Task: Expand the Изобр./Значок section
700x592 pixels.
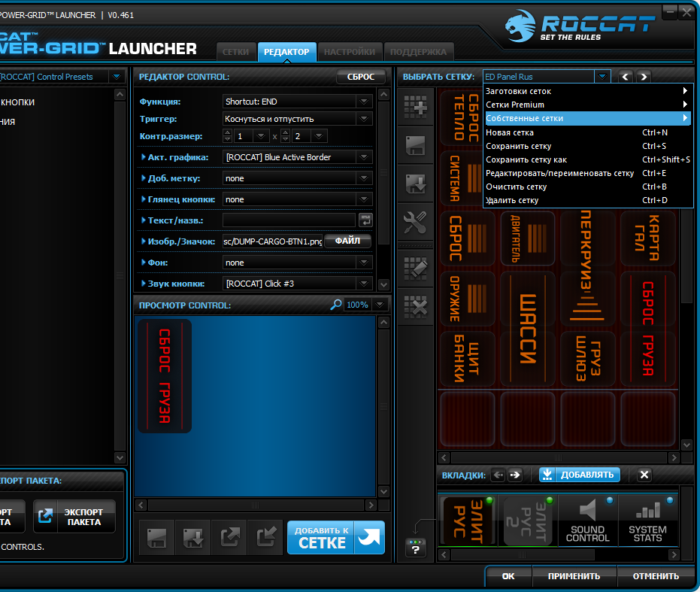Action: (144, 241)
